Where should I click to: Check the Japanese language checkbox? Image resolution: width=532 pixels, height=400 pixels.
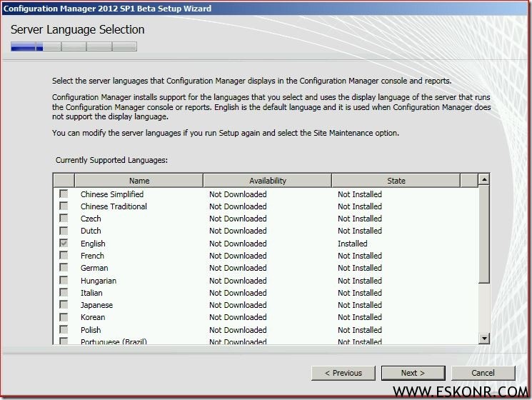[64, 305]
